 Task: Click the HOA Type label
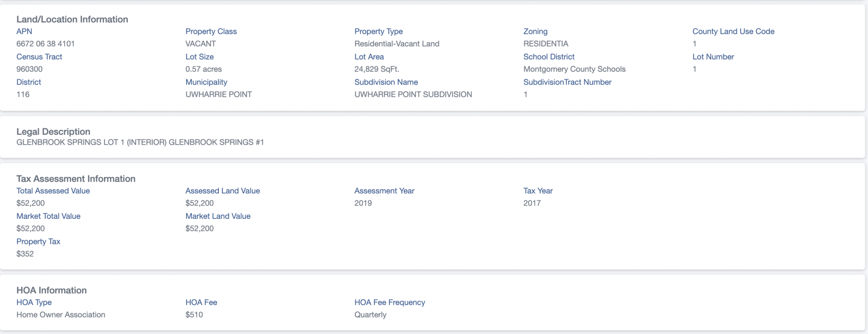click(x=34, y=302)
